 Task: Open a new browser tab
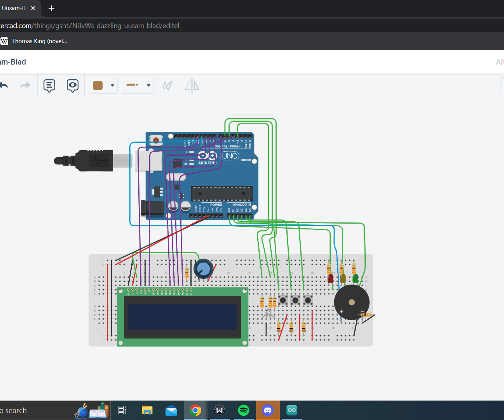coord(51,8)
